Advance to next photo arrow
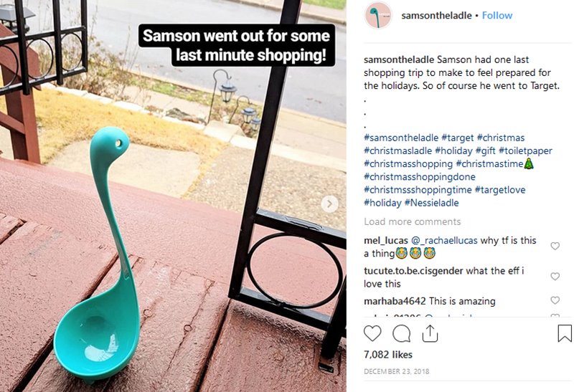The image size is (574, 392). tap(329, 204)
